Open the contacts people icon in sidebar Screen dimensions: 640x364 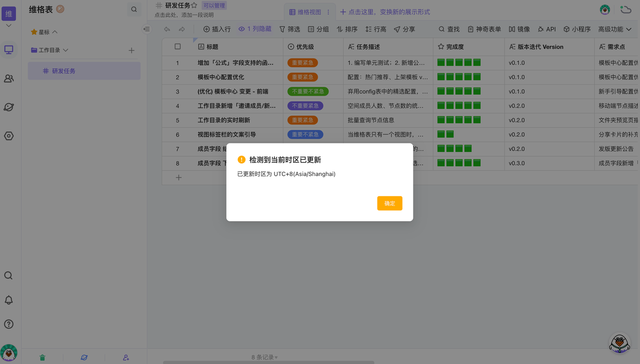(8, 78)
